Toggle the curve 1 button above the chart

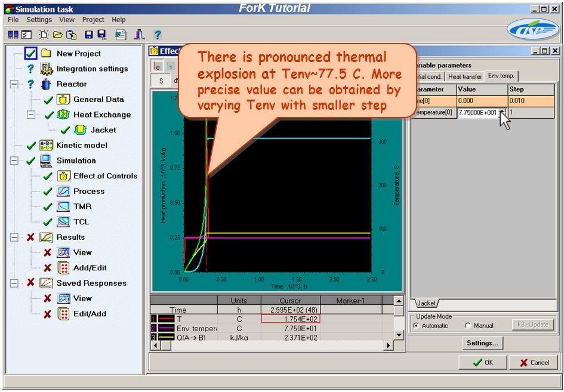click(170, 67)
